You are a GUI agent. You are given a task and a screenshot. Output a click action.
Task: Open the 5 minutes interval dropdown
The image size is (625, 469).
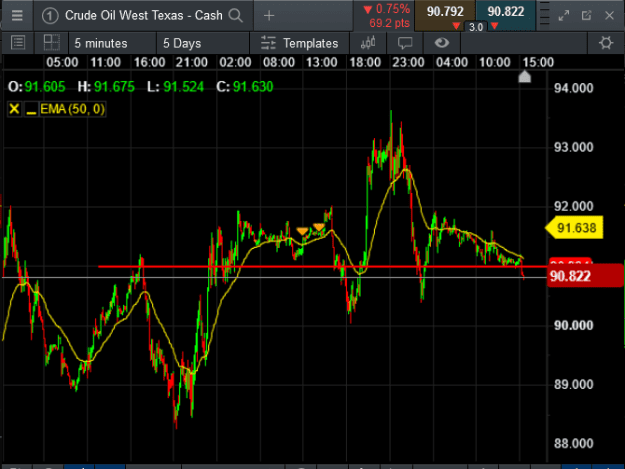point(112,43)
